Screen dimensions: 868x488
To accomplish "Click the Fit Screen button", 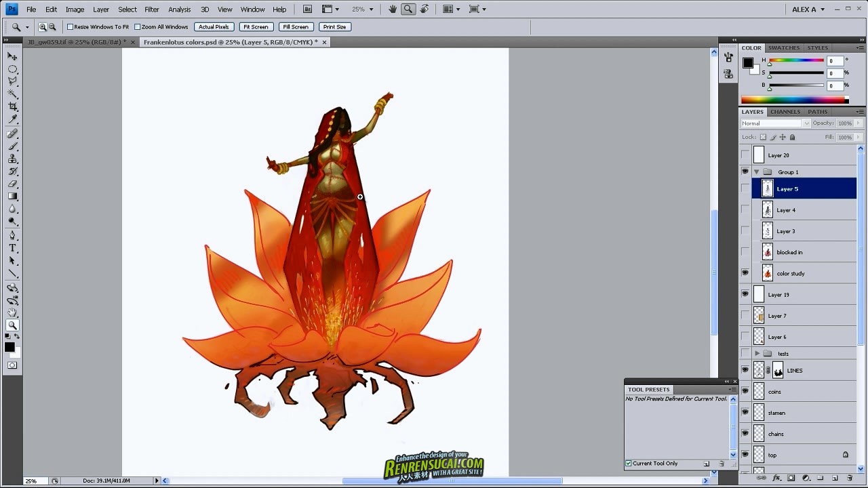I will tap(256, 27).
